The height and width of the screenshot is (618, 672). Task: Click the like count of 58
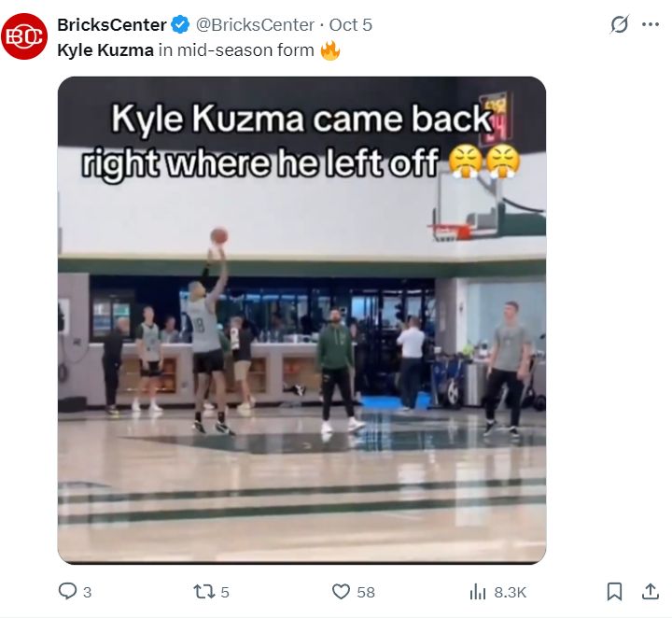366,592
